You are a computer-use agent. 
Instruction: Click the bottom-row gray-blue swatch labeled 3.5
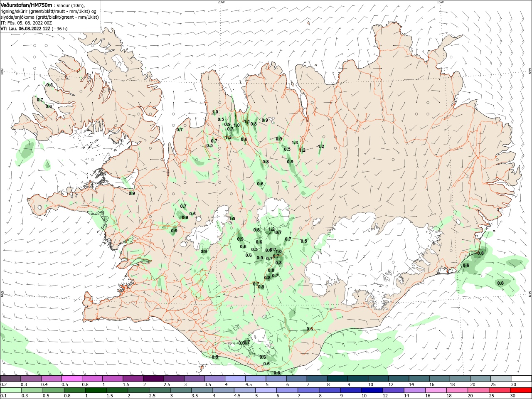pyautogui.click(x=202, y=390)
